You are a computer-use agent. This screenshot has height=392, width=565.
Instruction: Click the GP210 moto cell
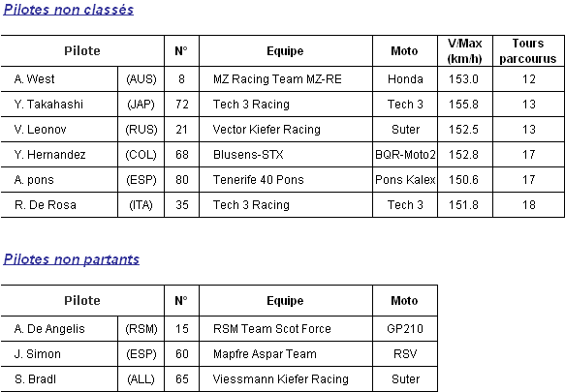405,329
